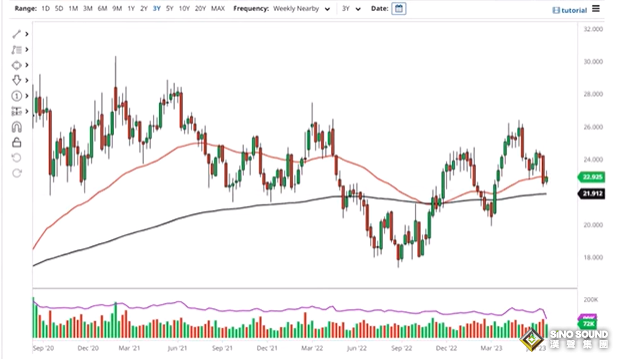The image size is (618, 361).
Task: Set range to 9M
Action: pyautogui.click(x=117, y=8)
